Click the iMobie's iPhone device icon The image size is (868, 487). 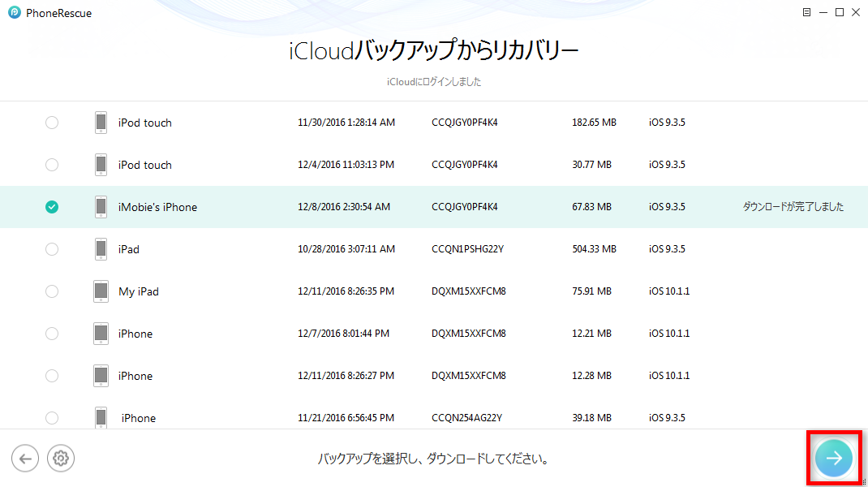pos(101,207)
